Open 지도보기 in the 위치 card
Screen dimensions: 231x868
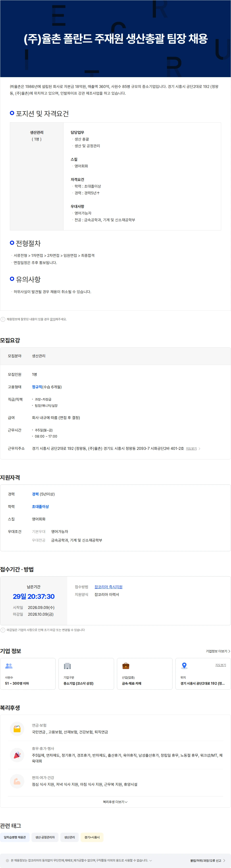pos(221,665)
